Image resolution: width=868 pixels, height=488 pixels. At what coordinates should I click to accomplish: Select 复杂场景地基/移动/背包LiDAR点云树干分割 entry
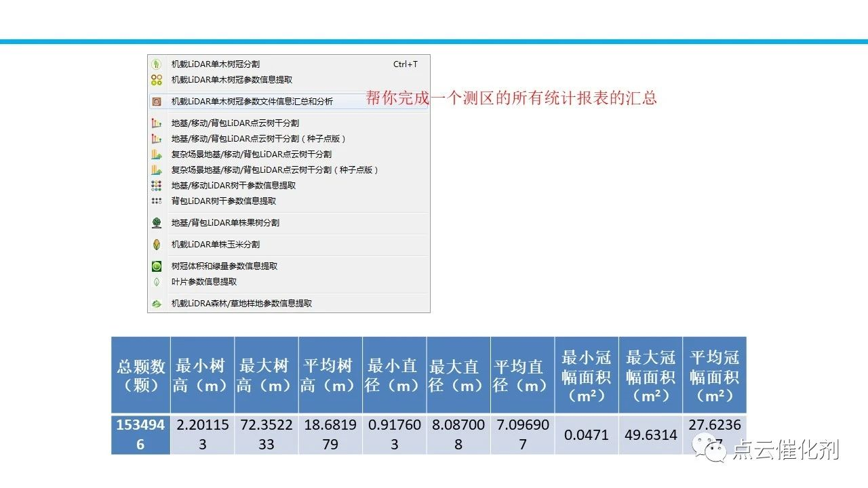point(289,155)
